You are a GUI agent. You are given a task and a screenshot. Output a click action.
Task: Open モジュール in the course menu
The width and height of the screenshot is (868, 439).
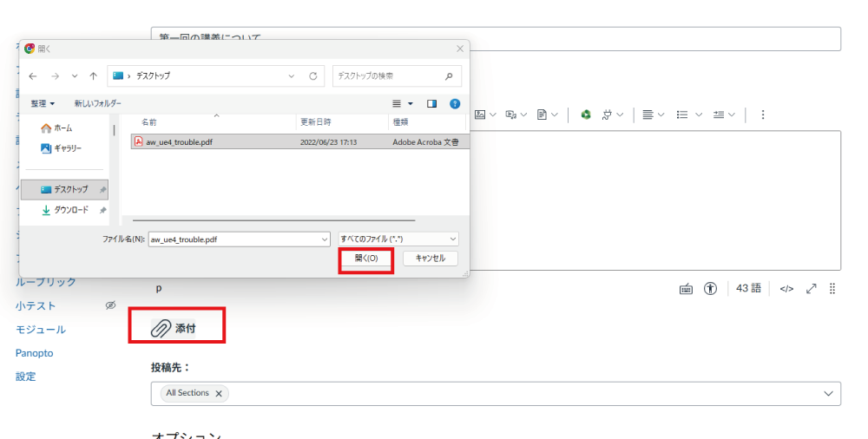click(x=40, y=330)
